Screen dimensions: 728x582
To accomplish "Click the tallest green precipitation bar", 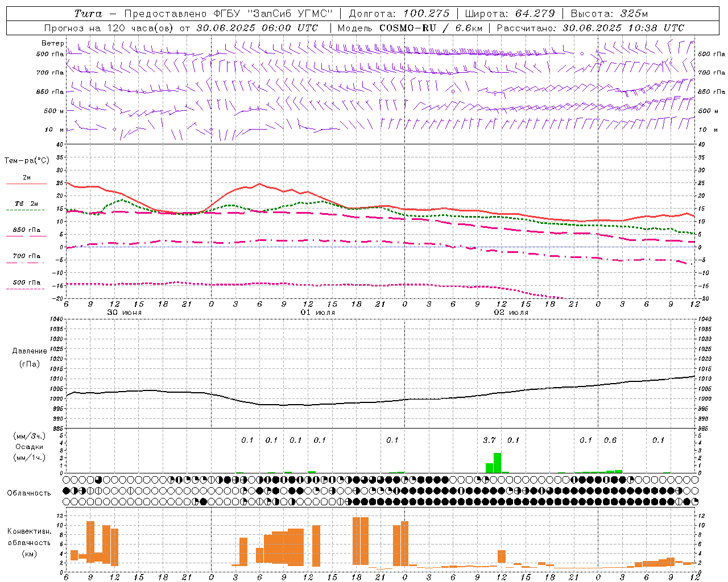I will 497,463.
